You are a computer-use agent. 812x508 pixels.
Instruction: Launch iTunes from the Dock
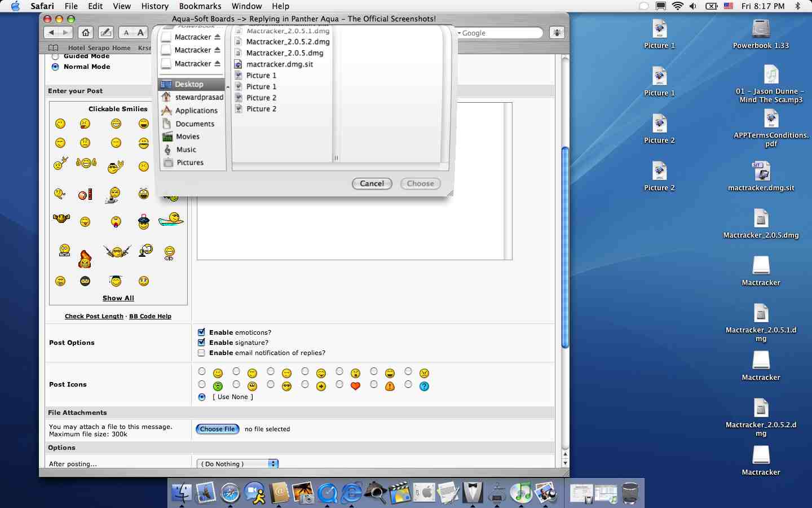(522, 493)
